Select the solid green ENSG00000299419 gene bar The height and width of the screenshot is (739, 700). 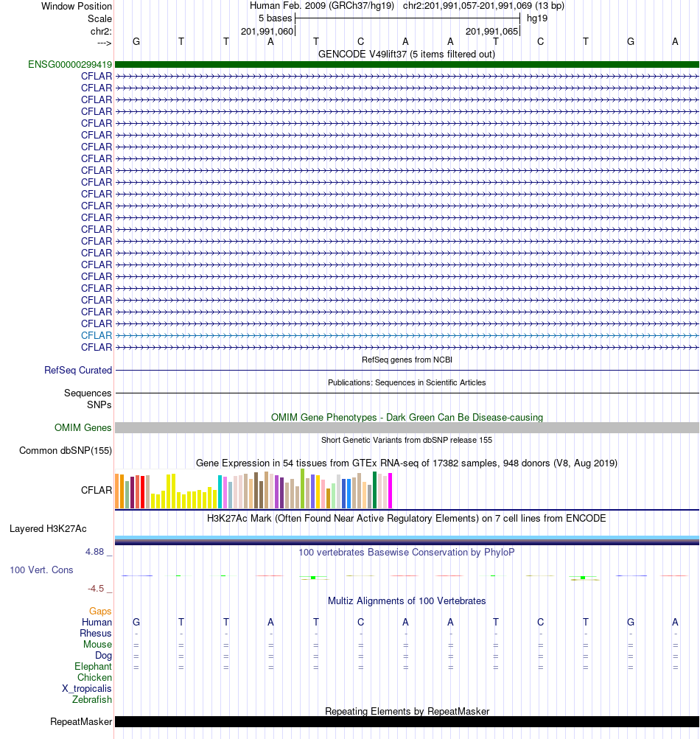407,64
